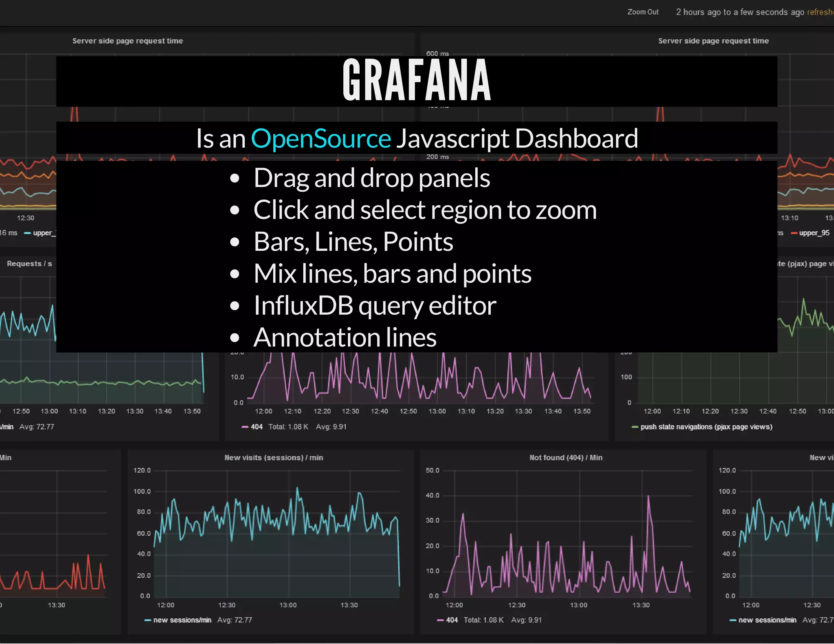Toggle the red 'upper_95' legend entry

click(x=814, y=233)
